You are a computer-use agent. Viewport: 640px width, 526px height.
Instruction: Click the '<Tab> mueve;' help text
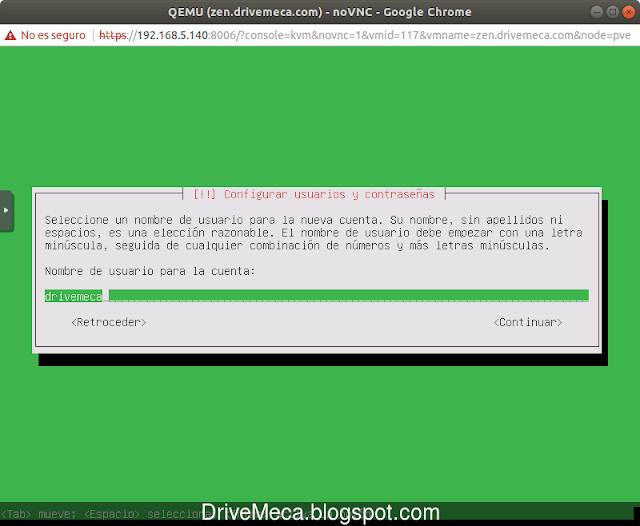click(x=38, y=514)
